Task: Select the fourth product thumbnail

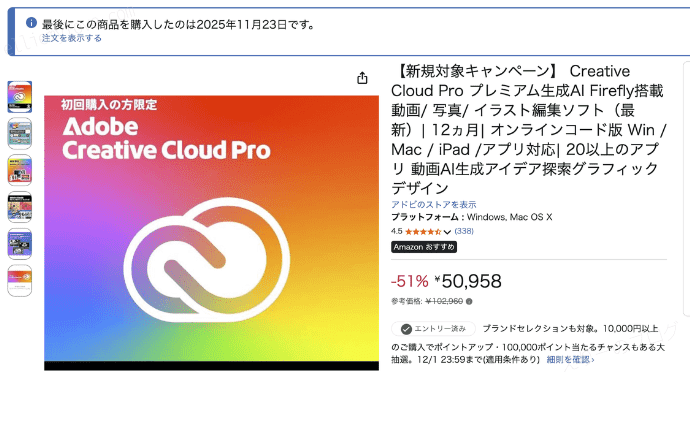Action: point(20,207)
